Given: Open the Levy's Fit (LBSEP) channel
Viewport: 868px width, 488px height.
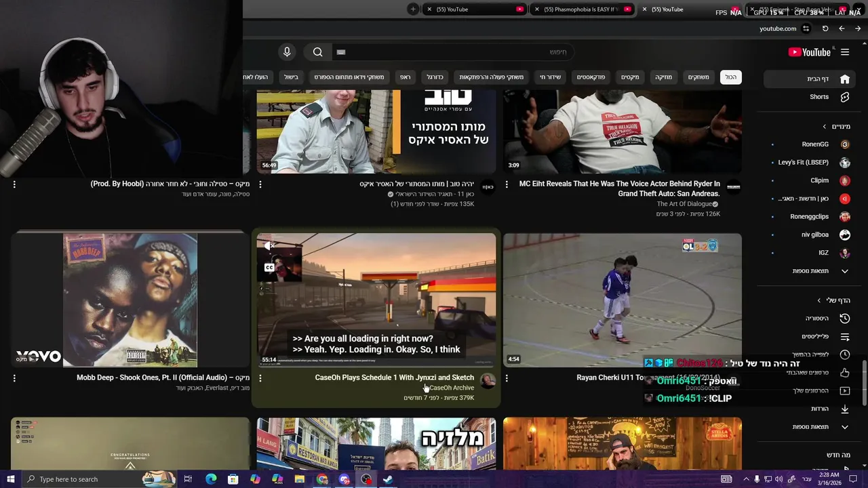Looking at the screenshot, I should (810, 163).
